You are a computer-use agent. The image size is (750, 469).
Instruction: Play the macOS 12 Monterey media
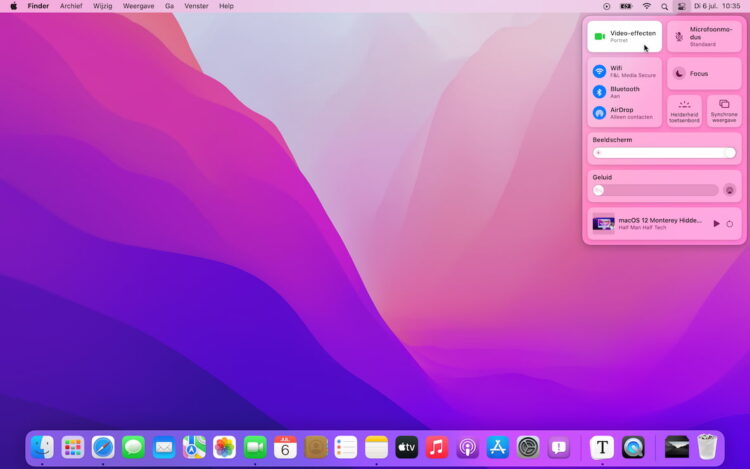[x=716, y=223]
